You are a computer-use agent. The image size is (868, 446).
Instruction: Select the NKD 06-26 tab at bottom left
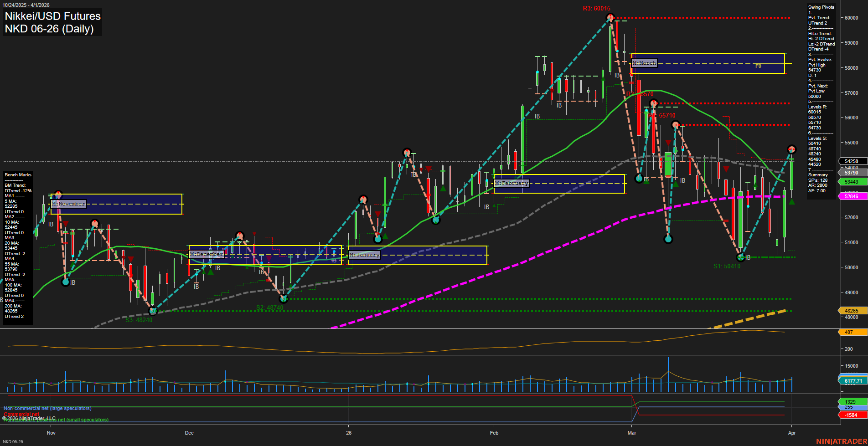tap(14, 441)
